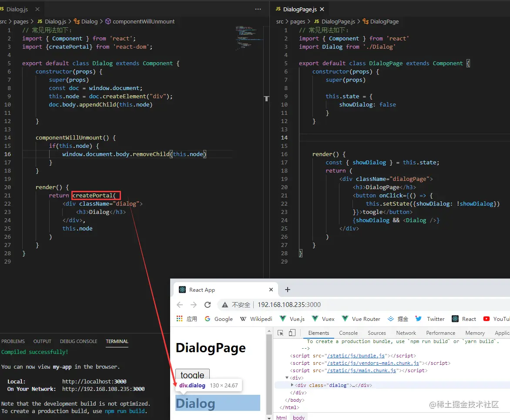
Task: Open the main.chunk.js script link
Action: pos(362,370)
